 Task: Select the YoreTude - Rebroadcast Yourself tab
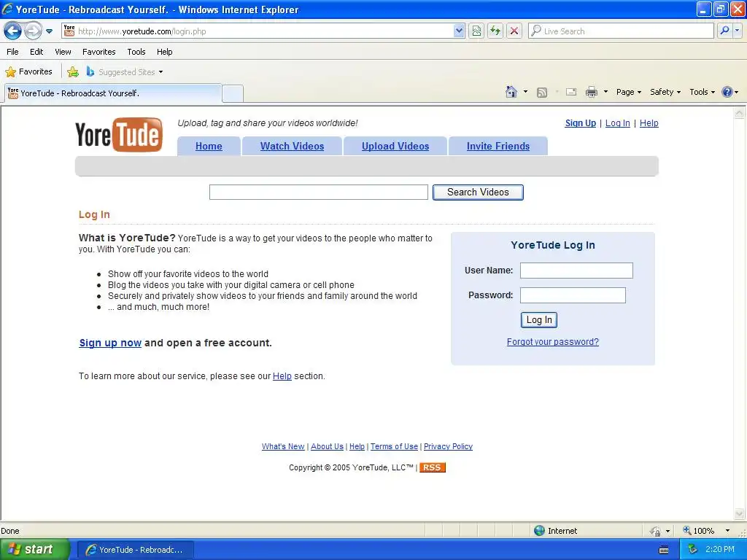click(x=113, y=93)
